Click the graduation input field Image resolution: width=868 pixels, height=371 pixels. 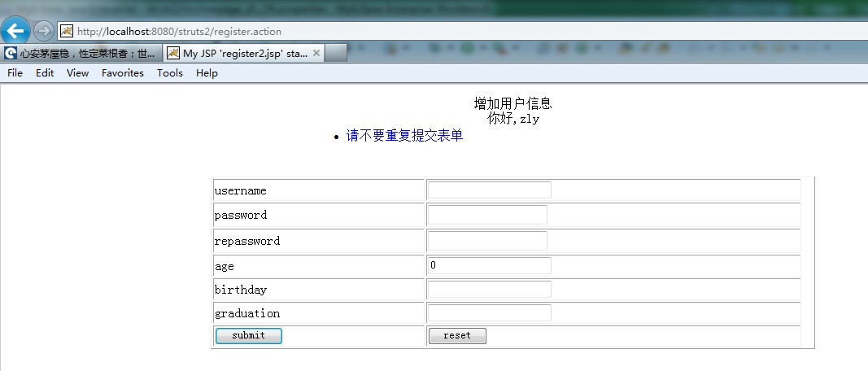coord(490,313)
